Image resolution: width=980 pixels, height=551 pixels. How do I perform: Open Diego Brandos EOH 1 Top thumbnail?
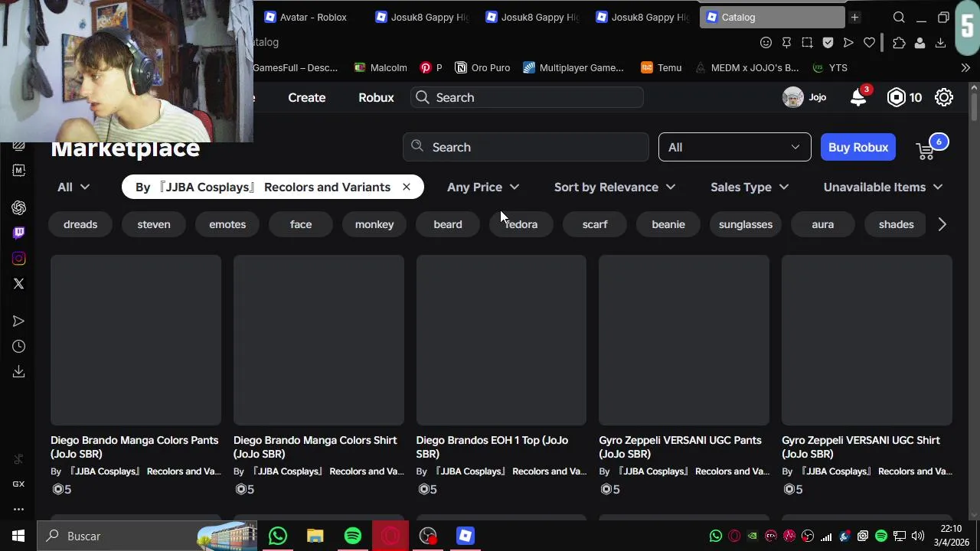[501, 340]
